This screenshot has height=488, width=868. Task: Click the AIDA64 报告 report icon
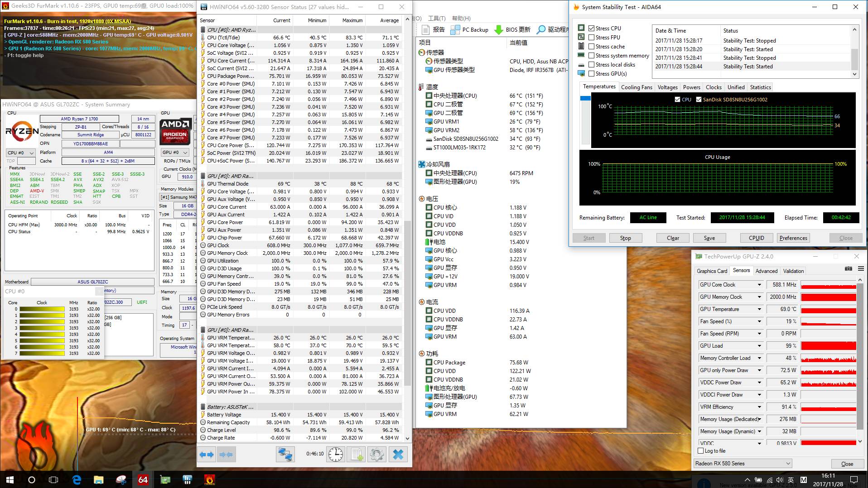click(x=425, y=30)
